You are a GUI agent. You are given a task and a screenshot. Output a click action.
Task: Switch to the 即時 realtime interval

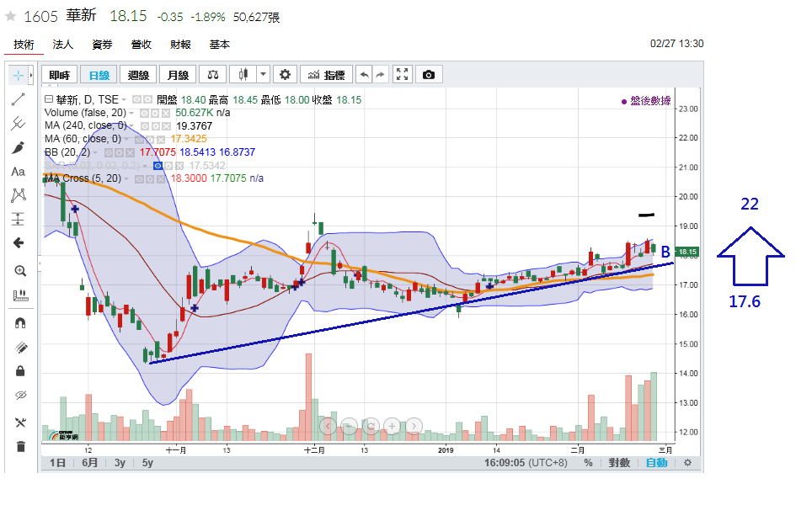tap(60, 75)
